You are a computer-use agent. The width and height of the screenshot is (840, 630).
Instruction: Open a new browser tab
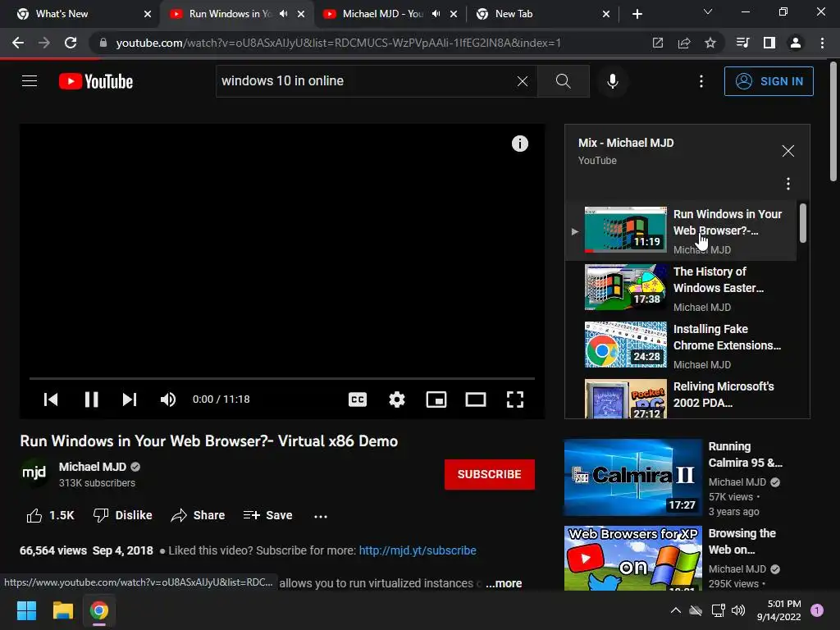point(637,14)
